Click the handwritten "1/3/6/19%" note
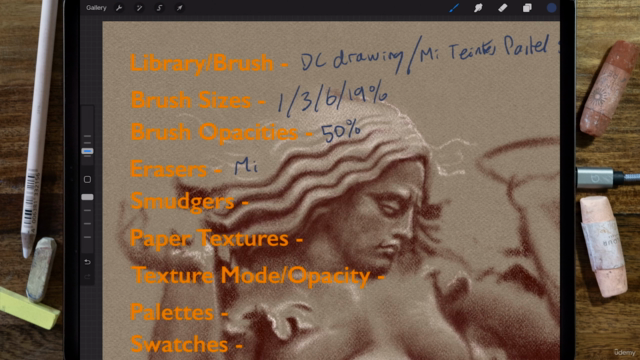This screenshot has width=640, height=360. pos(333,99)
